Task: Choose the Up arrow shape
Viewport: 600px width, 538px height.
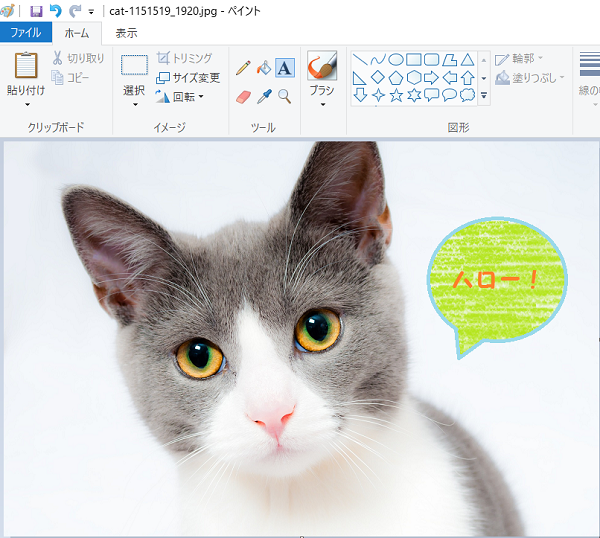Action: pyautogui.click(x=467, y=78)
